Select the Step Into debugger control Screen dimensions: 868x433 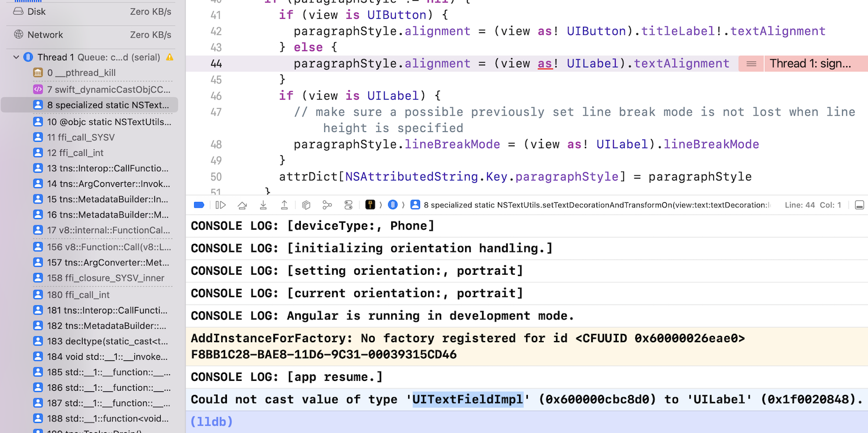pos(263,204)
